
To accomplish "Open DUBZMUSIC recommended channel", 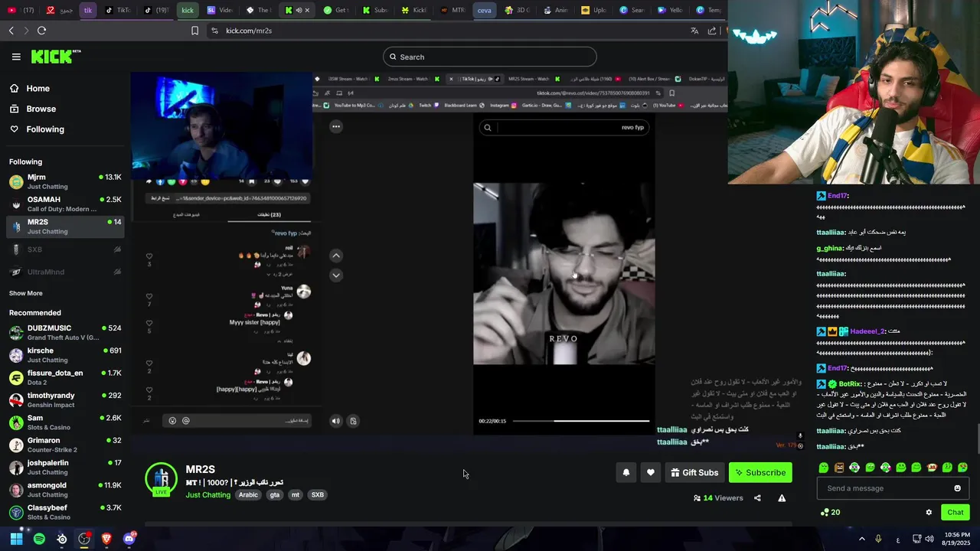I will point(65,332).
